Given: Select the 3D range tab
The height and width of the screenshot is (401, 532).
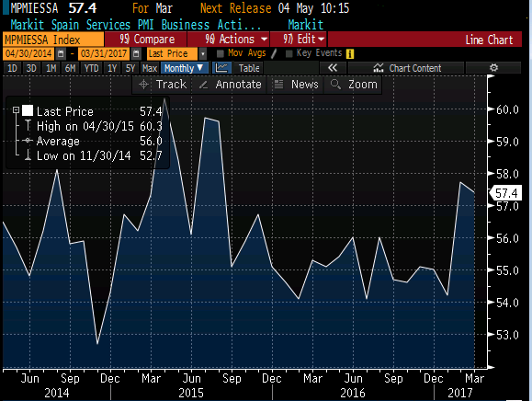Looking at the screenshot, I should 31,68.
